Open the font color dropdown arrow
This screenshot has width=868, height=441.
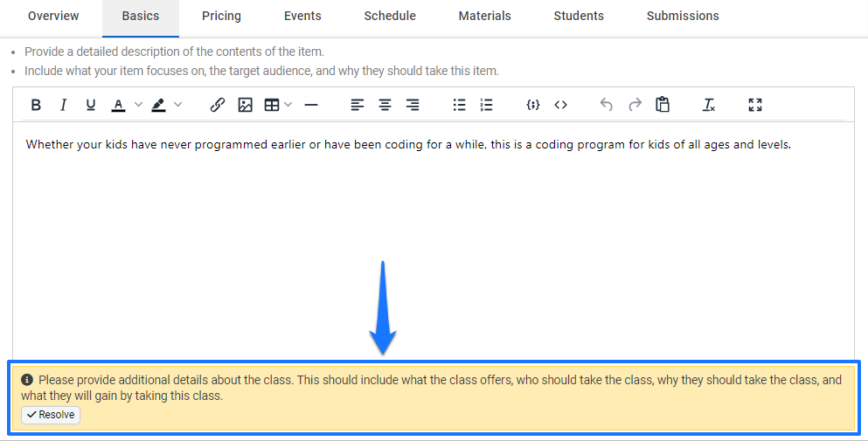point(138,105)
